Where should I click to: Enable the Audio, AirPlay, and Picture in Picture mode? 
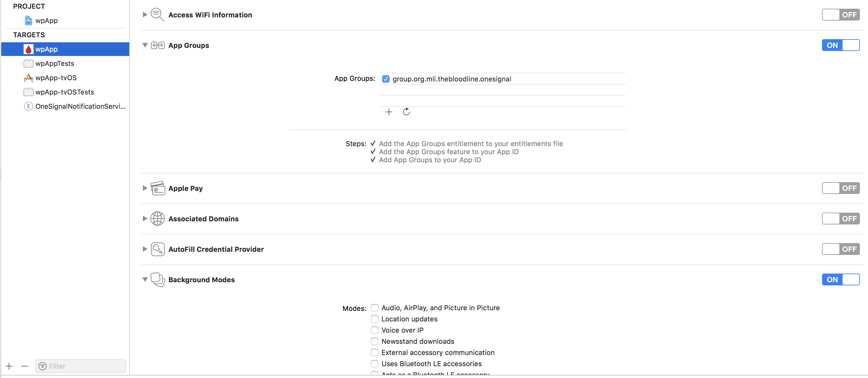pos(374,307)
